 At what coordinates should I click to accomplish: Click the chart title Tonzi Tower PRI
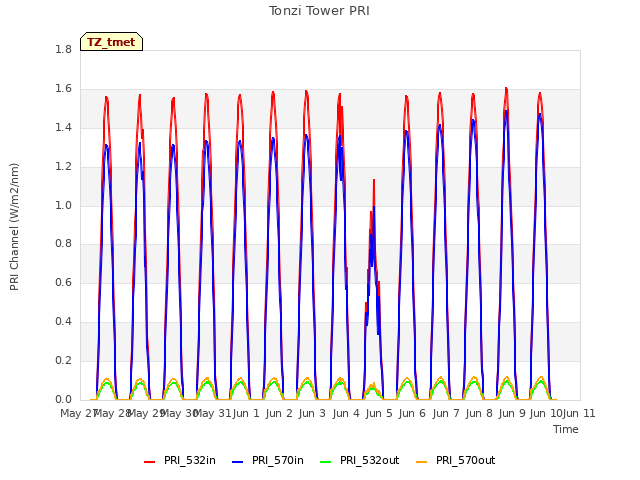click(x=319, y=11)
